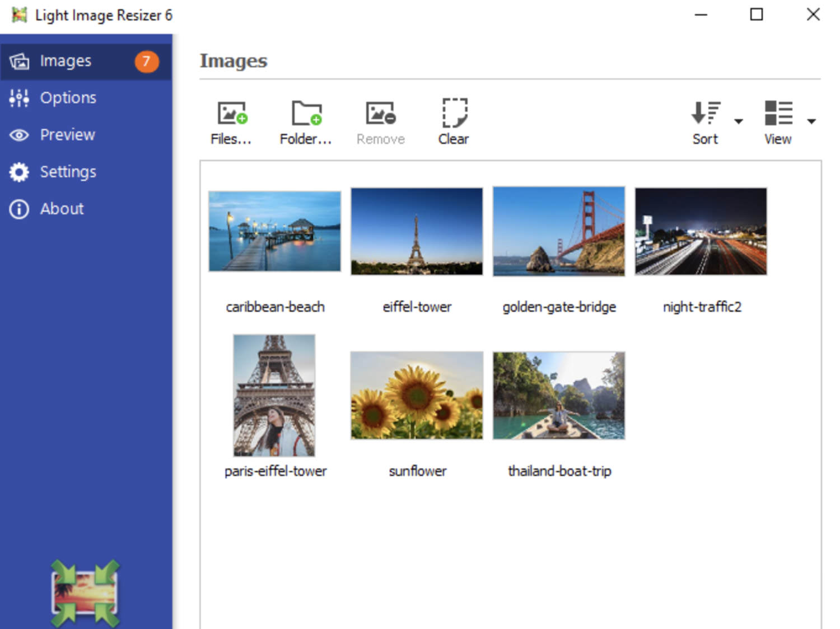The image size is (840, 629).
Task: Click the Files... label
Action: (x=231, y=139)
